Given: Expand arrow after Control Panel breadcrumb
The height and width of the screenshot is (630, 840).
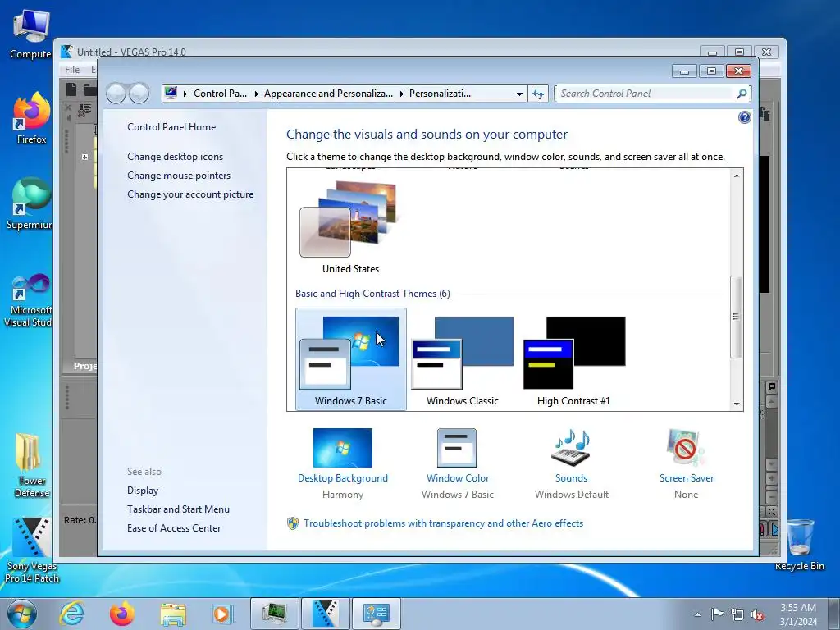Looking at the screenshot, I should pos(257,94).
